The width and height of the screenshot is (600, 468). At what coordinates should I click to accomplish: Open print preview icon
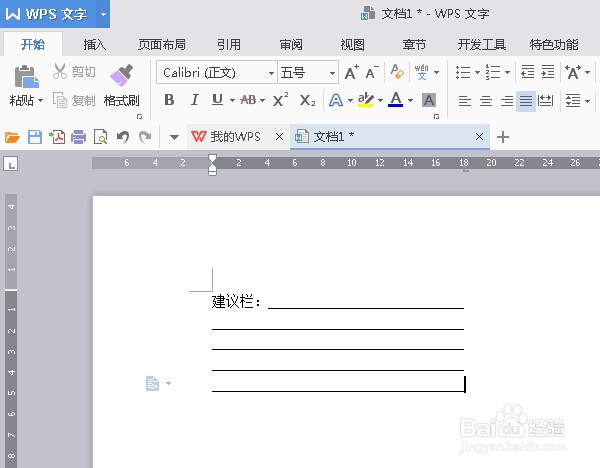101,137
